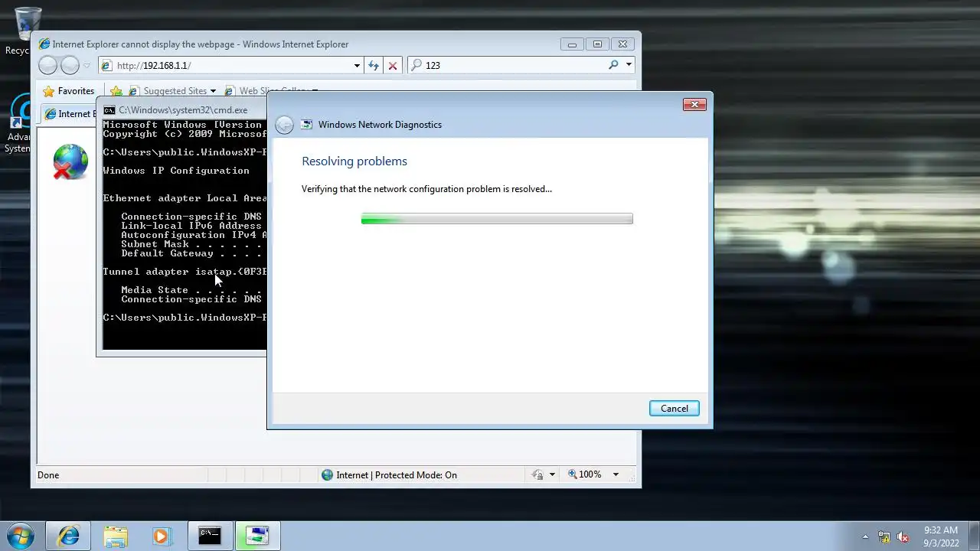Open IE recent pages dropdown arrow
This screenshot has width=980, height=551.
pyautogui.click(x=87, y=65)
